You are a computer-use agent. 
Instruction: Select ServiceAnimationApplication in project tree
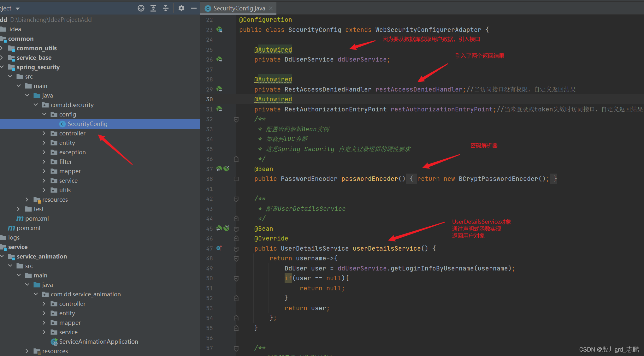(x=98, y=341)
